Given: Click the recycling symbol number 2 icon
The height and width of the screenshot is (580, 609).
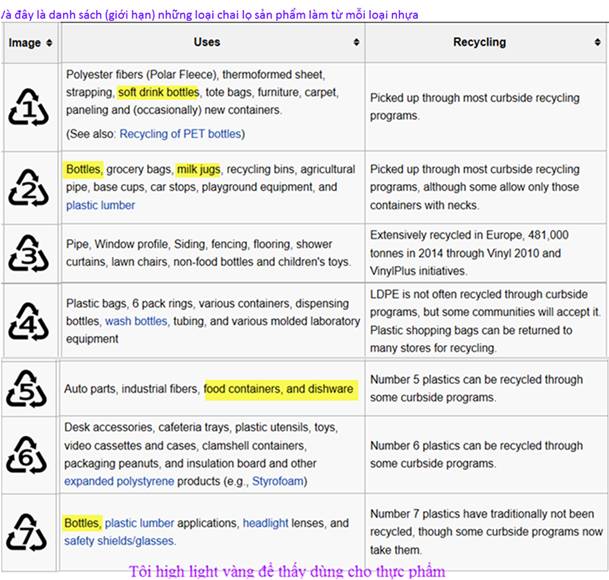Looking at the screenshot, I should (28, 187).
